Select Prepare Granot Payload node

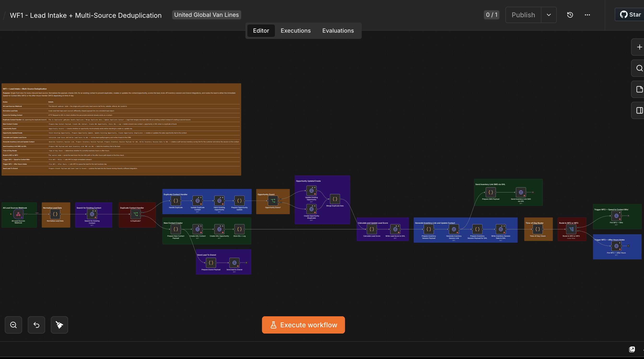click(x=211, y=263)
